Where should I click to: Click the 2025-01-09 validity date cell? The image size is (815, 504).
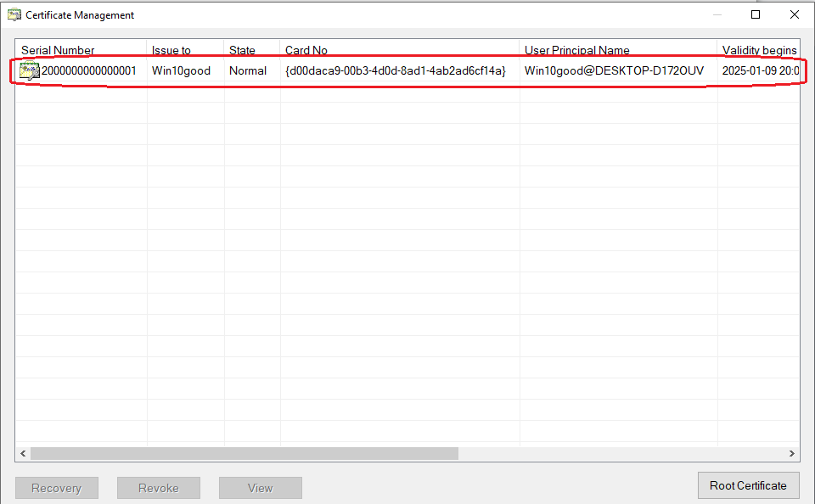(x=760, y=71)
